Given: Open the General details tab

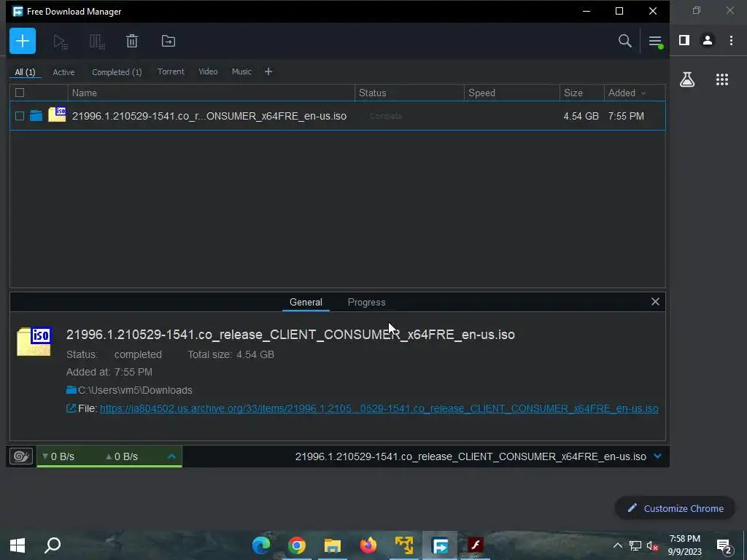Looking at the screenshot, I should pos(306,303).
